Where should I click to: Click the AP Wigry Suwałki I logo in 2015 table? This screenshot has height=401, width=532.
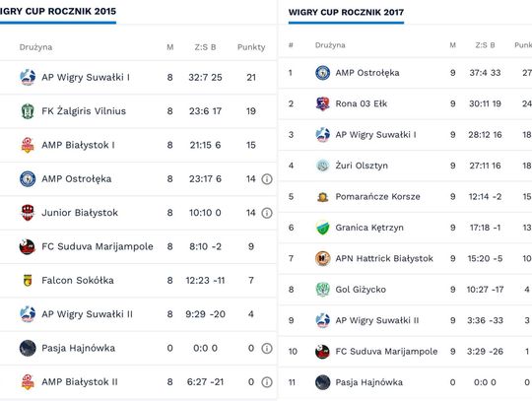(x=28, y=78)
